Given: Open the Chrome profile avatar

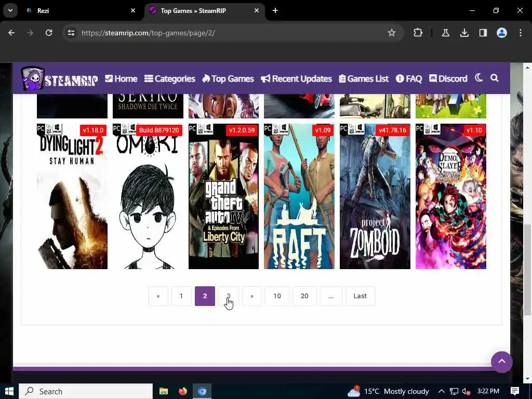Looking at the screenshot, I should click(502, 33).
